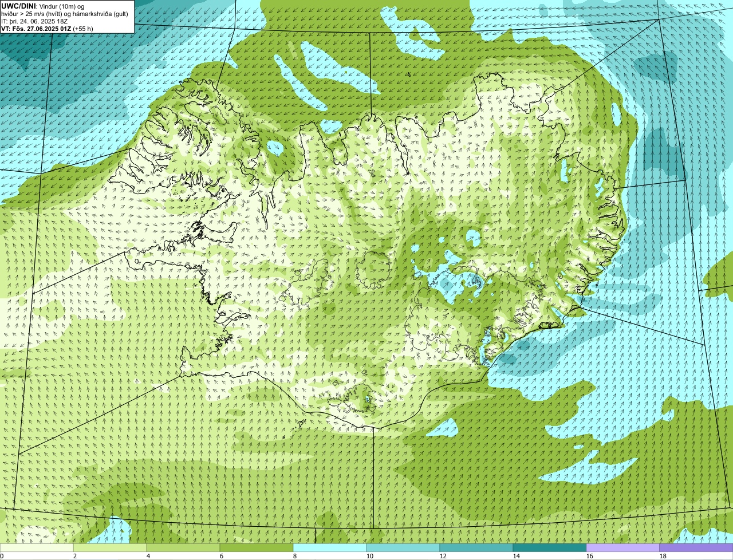This screenshot has height=560, width=733.
Task: Click the pale cyan 8–10 m/s legend swatch
Action: pyautogui.click(x=330, y=548)
